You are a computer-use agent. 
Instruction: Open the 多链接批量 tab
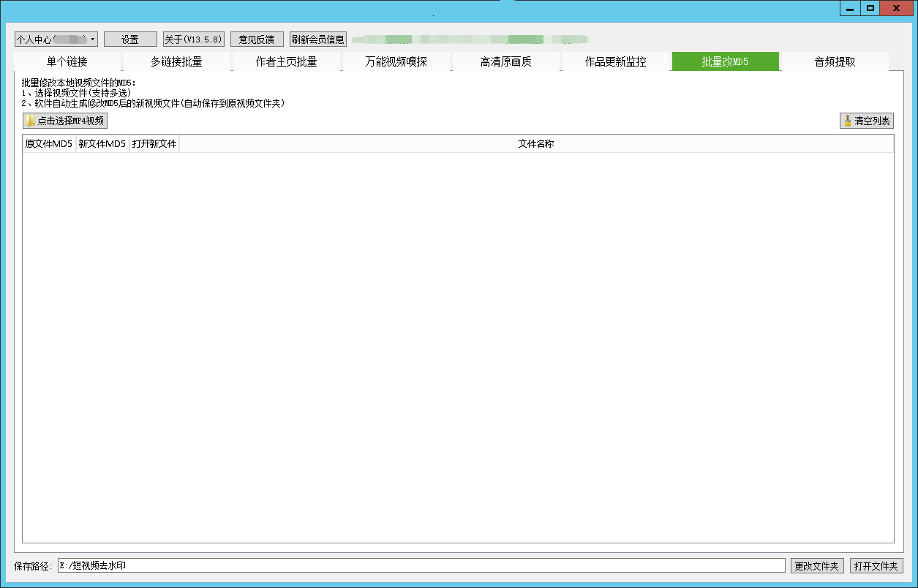click(176, 62)
